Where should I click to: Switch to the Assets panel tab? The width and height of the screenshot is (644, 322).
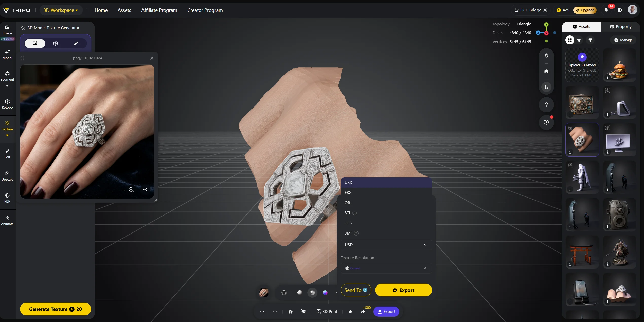pos(581,27)
